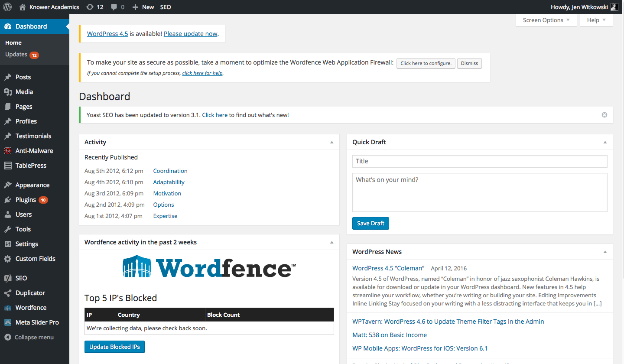Toggle the Wordfence activity widget arrow
This screenshot has height=364, width=624.
click(x=332, y=242)
